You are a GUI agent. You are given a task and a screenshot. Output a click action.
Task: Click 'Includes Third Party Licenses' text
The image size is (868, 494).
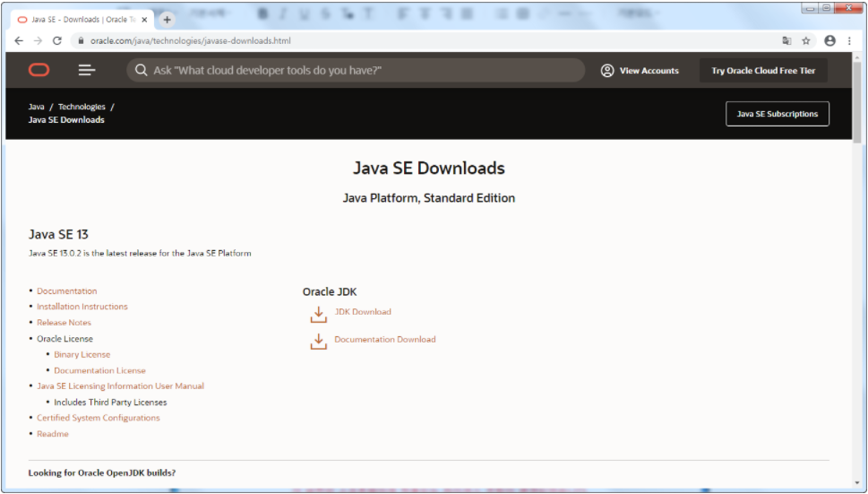(x=110, y=402)
